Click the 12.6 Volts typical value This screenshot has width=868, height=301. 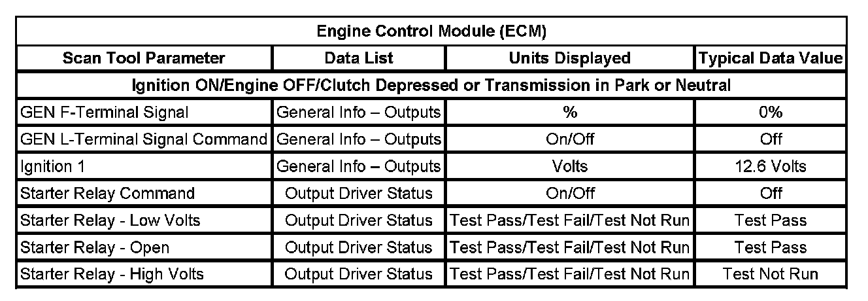[770, 166]
